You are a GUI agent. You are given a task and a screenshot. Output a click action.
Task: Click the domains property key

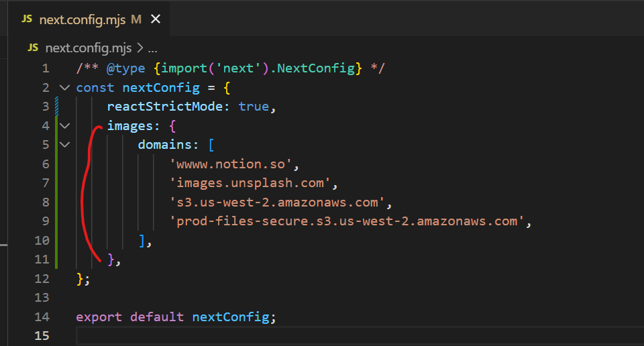[165, 144]
